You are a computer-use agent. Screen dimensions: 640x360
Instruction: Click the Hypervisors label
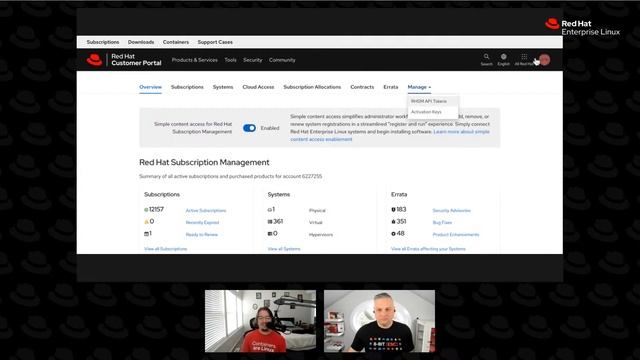321,235
